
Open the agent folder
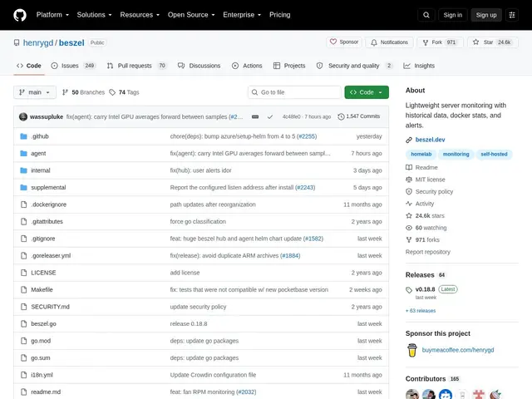coord(38,153)
